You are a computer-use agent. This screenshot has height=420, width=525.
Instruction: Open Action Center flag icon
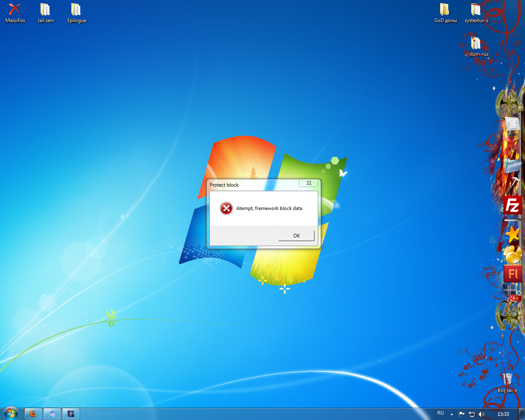461,414
